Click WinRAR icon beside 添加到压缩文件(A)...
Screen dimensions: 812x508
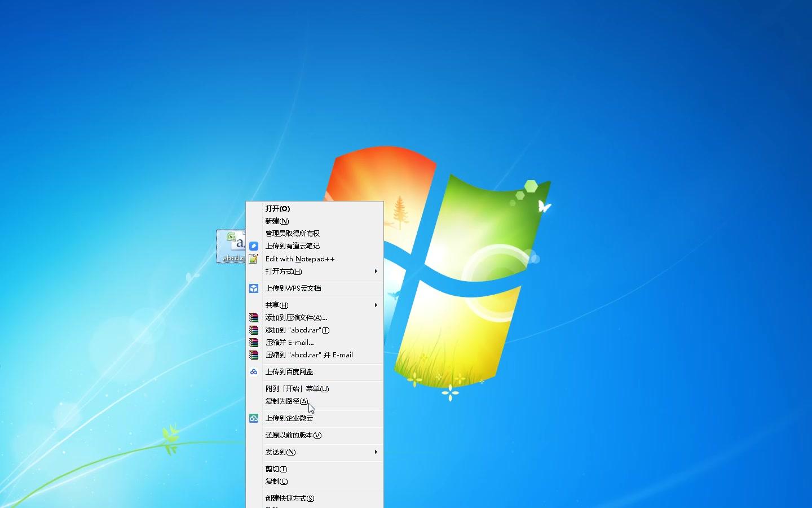(x=254, y=318)
